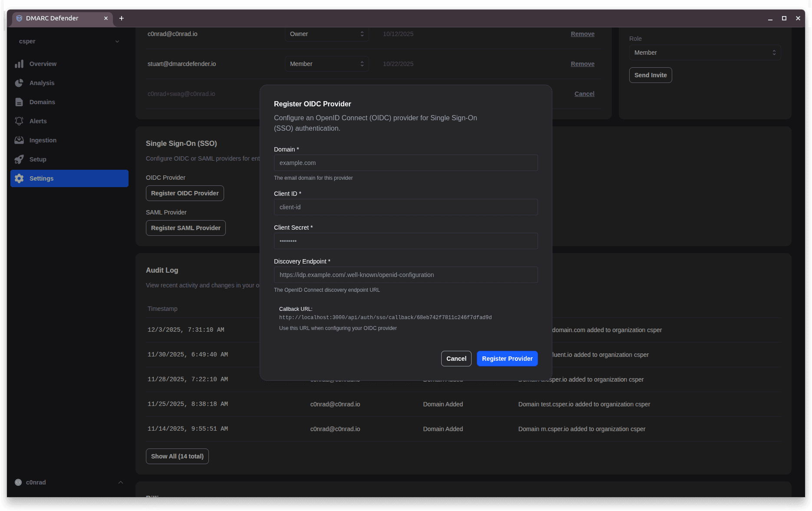Click the c0nrad avatar icon at bottom
This screenshot has width=812, height=511.
(18, 482)
